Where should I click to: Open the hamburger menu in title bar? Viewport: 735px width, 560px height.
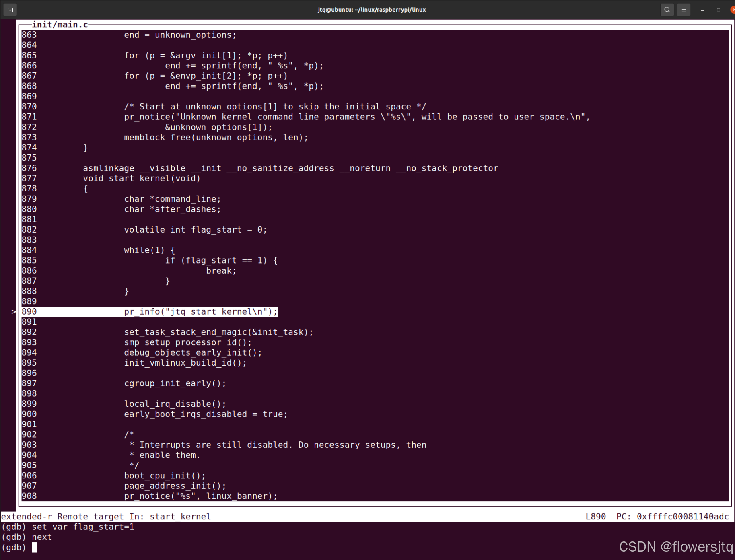coord(684,10)
